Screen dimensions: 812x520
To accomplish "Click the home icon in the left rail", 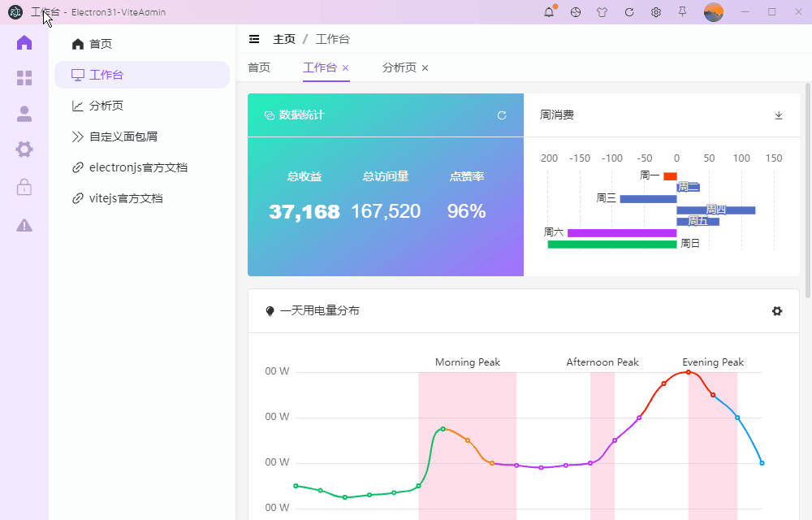I will [x=24, y=41].
